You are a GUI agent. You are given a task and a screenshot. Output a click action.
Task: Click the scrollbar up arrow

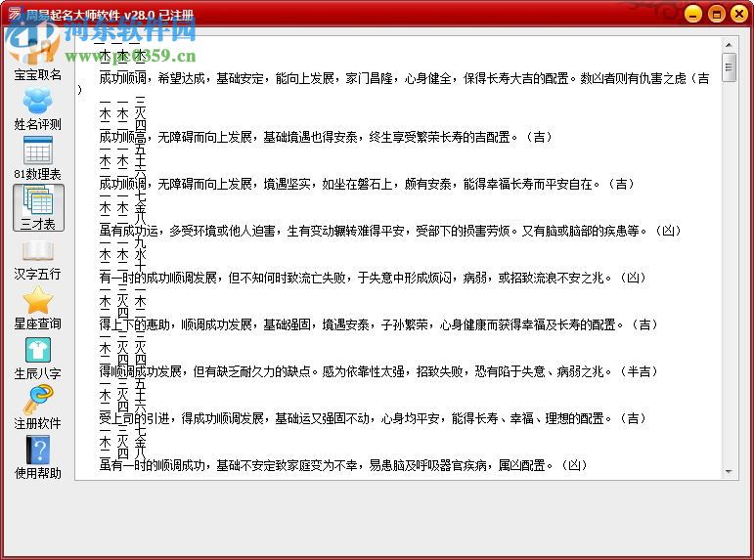point(729,45)
